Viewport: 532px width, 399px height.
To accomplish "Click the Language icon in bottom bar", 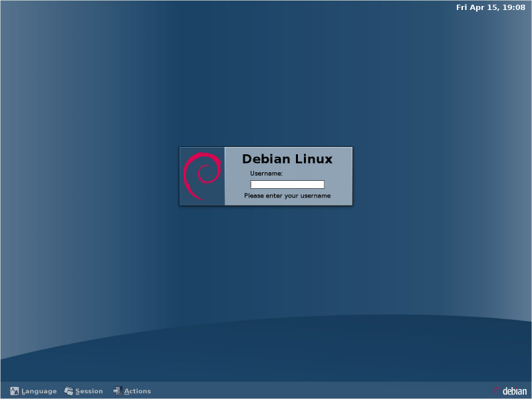I will pyautogui.click(x=15, y=391).
